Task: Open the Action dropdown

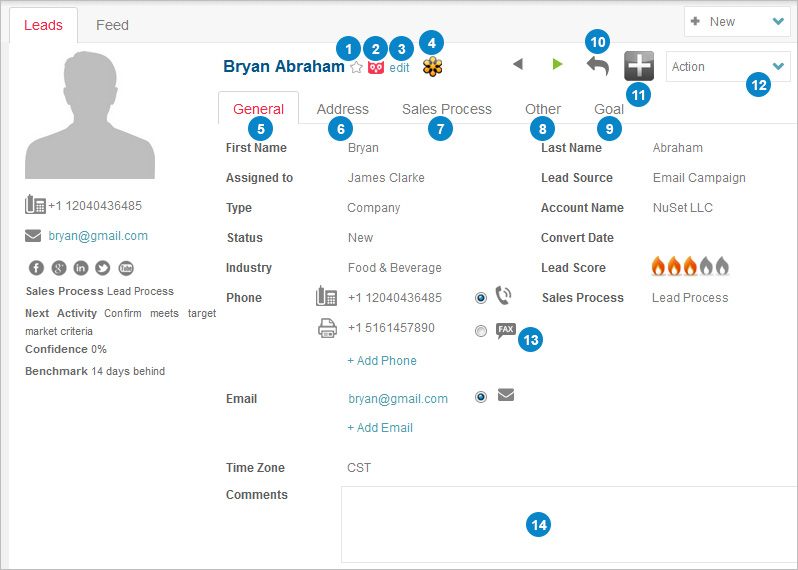Action: [x=728, y=67]
